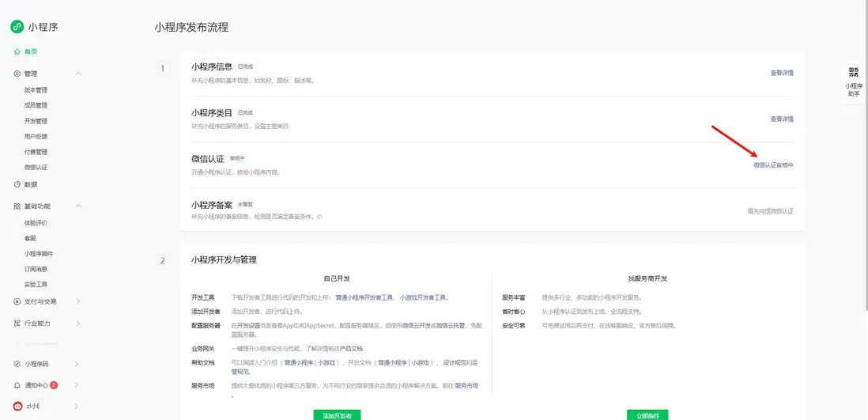Open 订阅消息 in the sidebar
This screenshot has width=868, height=420.
coord(36,269)
